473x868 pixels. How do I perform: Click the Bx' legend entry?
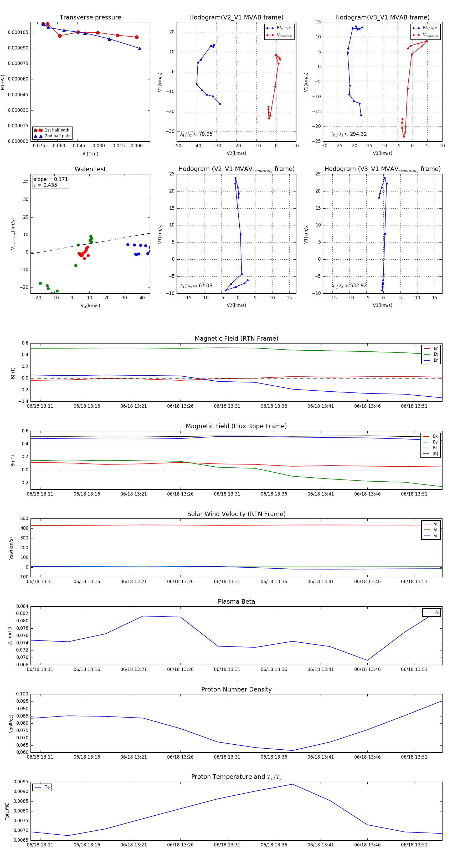click(x=431, y=436)
